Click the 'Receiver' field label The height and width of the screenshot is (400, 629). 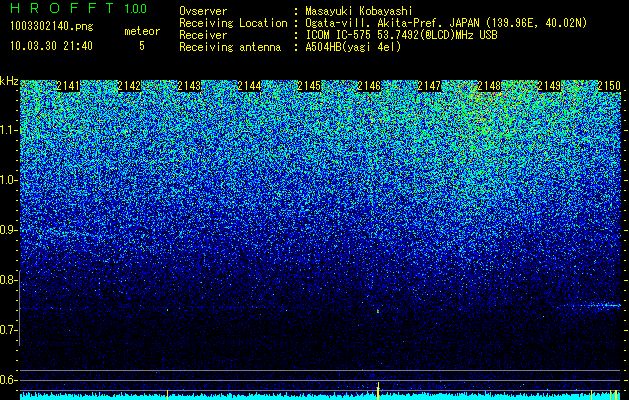pyautogui.click(x=203, y=35)
